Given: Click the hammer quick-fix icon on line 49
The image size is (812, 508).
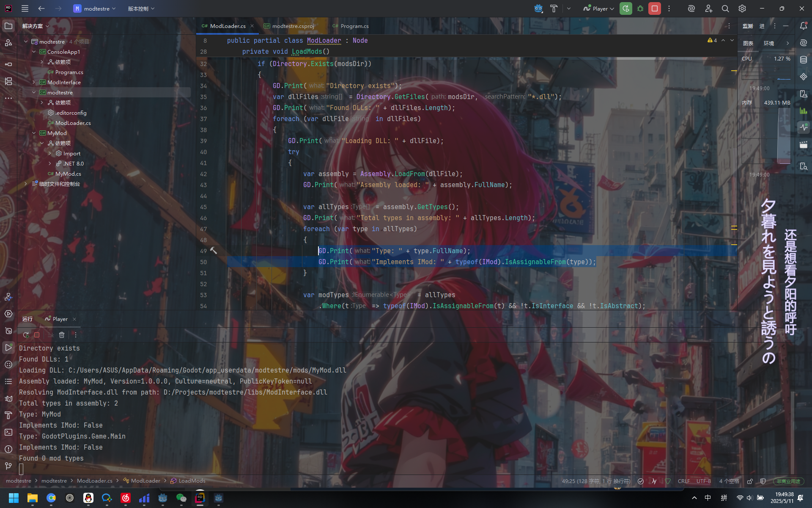Looking at the screenshot, I should tap(214, 251).
